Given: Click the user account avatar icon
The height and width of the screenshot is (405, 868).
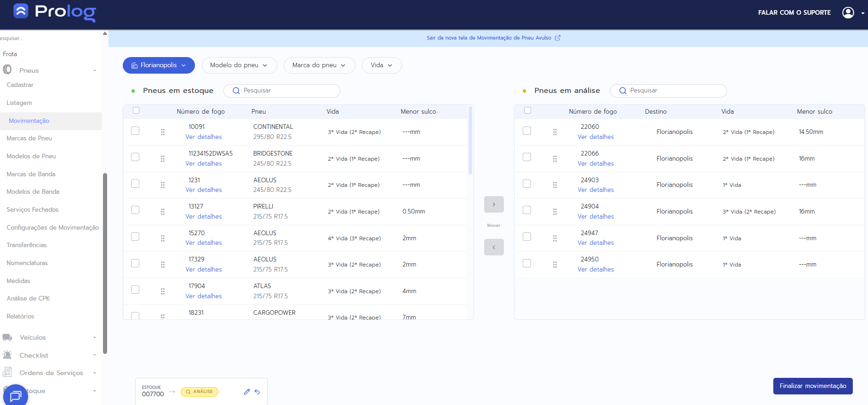Looking at the screenshot, I should coord(848,13).
